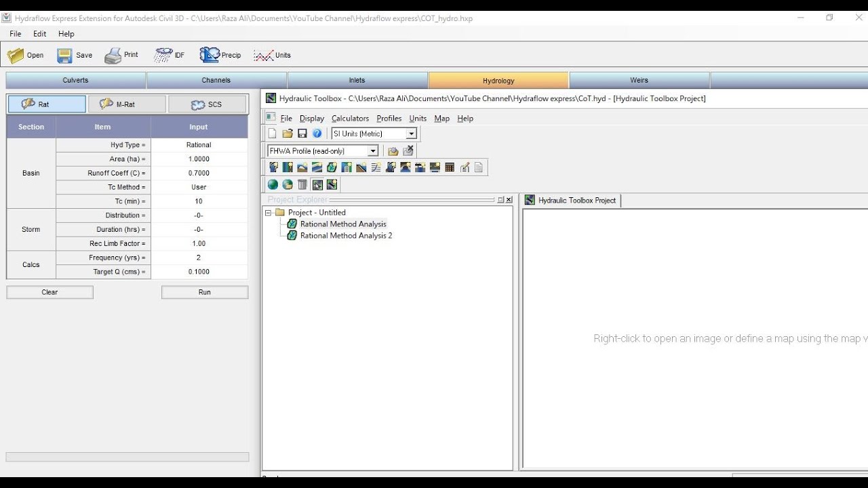Viewport: 868px width, 488px height.
Task: Click the Area (ha) input value
Action: [199, 159]
